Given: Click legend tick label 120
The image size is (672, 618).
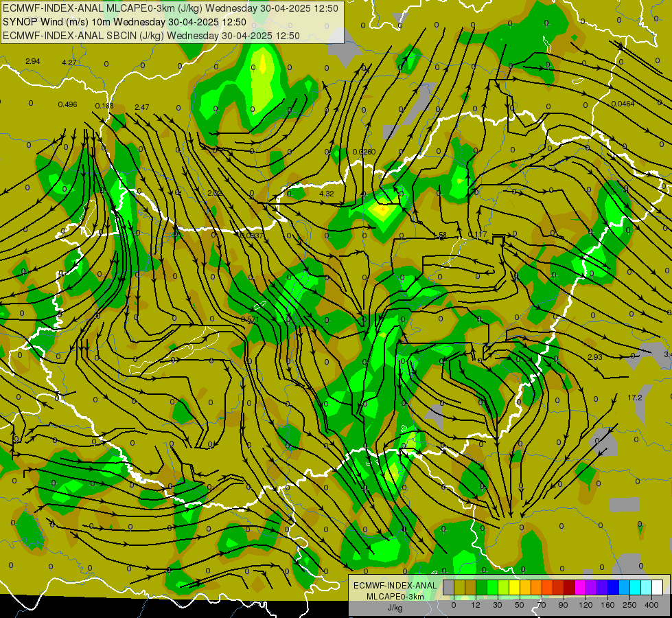Looking at the screenshot, I should 586,605.
